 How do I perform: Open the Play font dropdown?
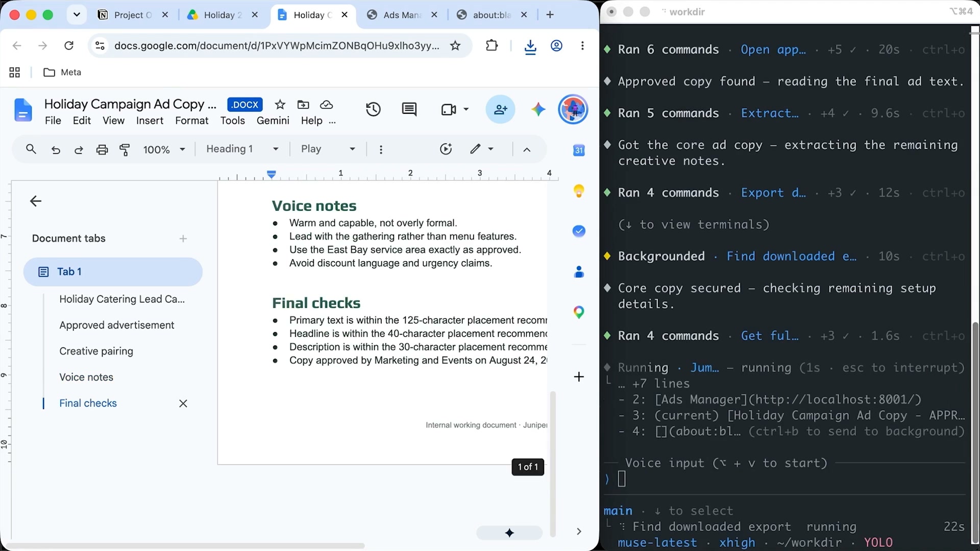click(328, 149)
